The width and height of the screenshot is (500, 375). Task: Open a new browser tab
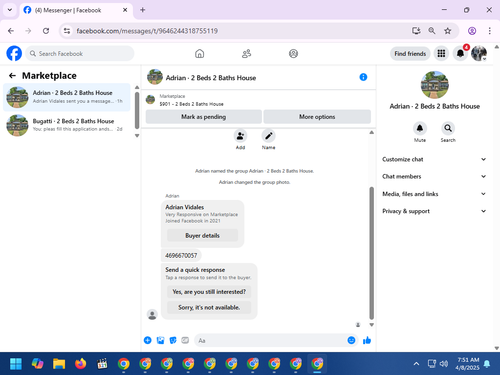pyautogui.click(x=143, y=10)
